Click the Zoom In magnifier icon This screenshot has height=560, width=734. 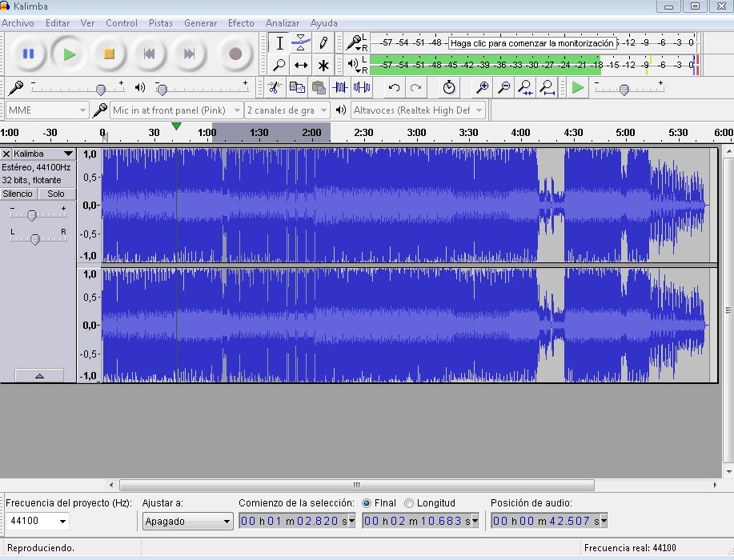(x=480, y=88)
